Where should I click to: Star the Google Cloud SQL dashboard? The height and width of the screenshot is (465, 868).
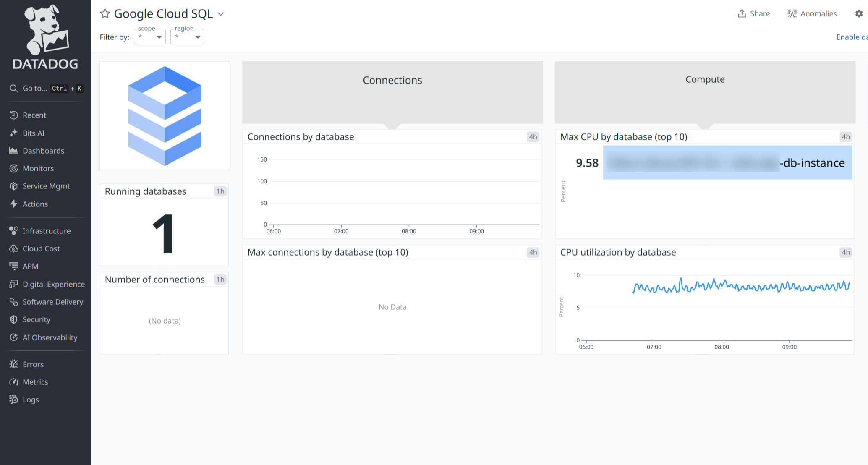tap(105, 14)
